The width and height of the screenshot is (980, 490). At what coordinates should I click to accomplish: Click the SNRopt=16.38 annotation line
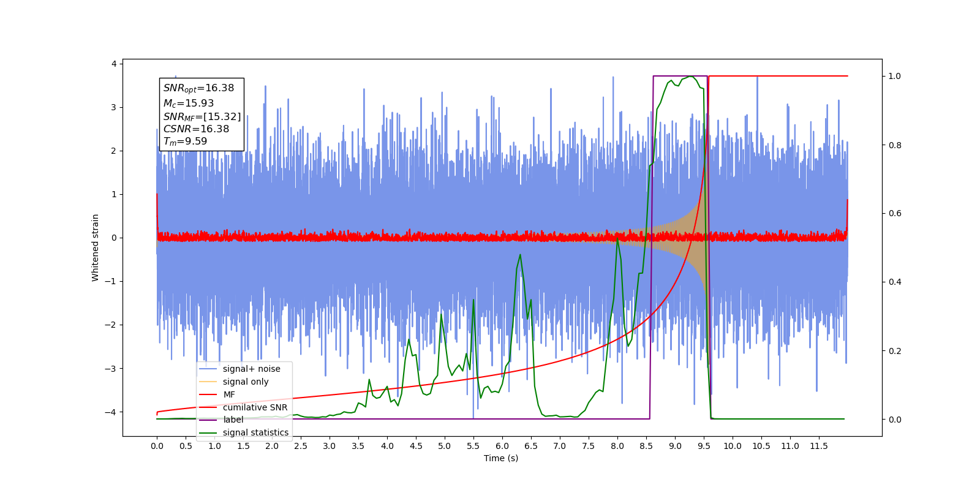pos(198,88)
